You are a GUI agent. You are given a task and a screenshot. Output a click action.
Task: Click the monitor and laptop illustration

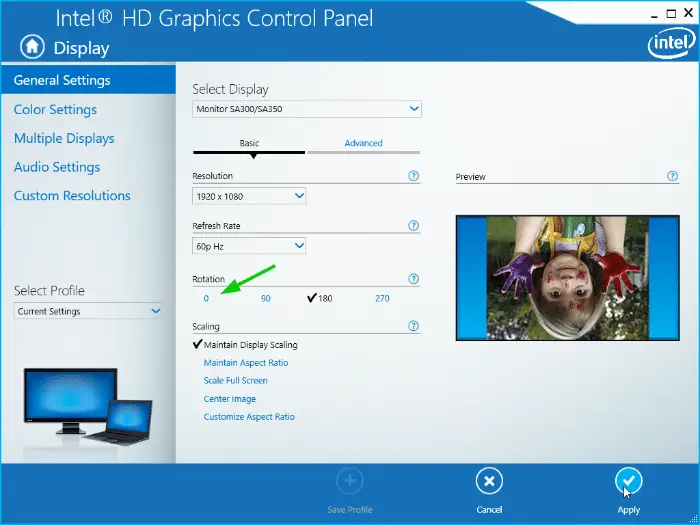(88, 406)
